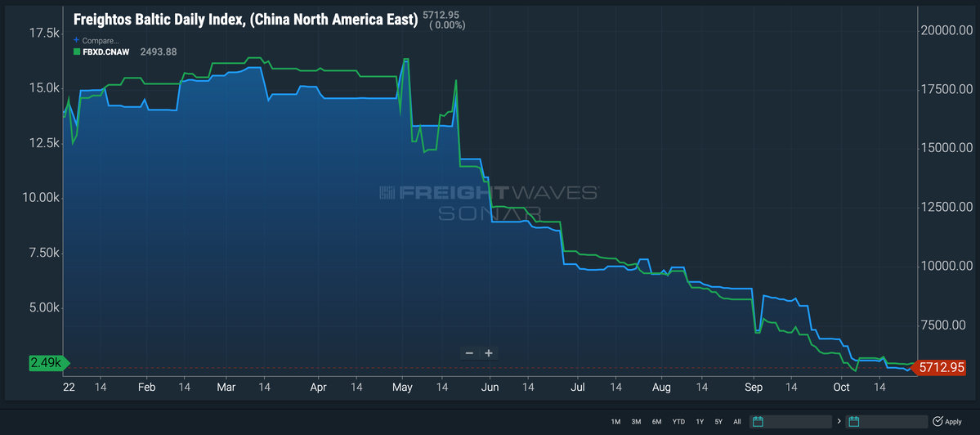Click the start date input field

[792, 422]
